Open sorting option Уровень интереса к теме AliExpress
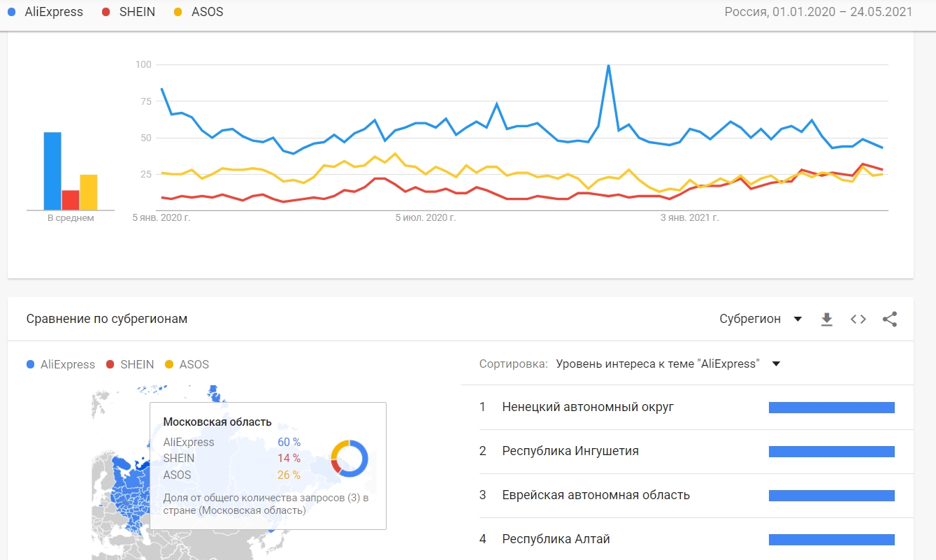The image size is (936, 560). [x=656, y=364]
